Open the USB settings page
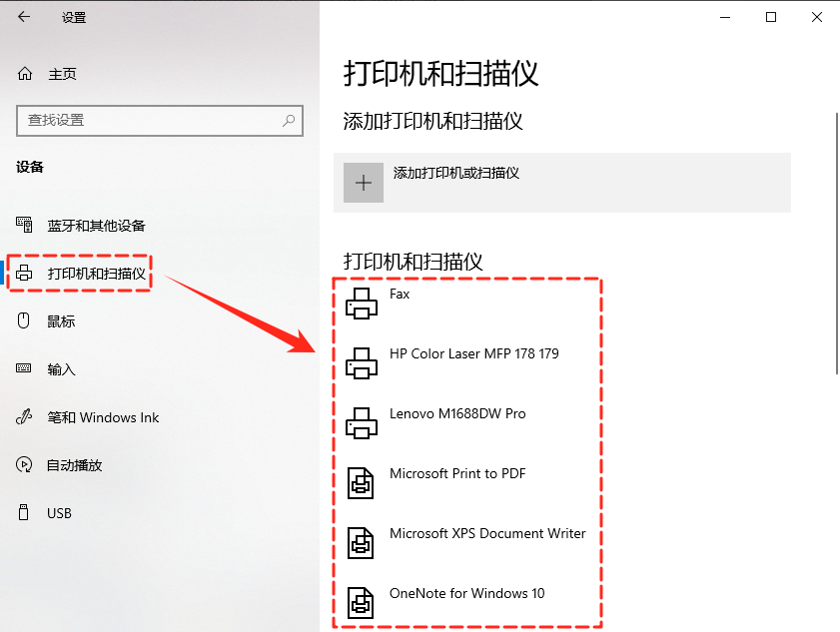This screenshot has height=632, width=840. point(59,513)
